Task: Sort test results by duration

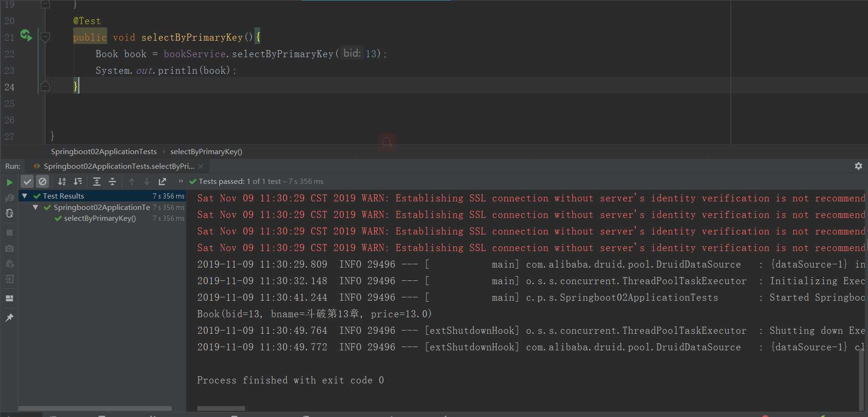Action: pyautogui.click(x=78, y=182)
